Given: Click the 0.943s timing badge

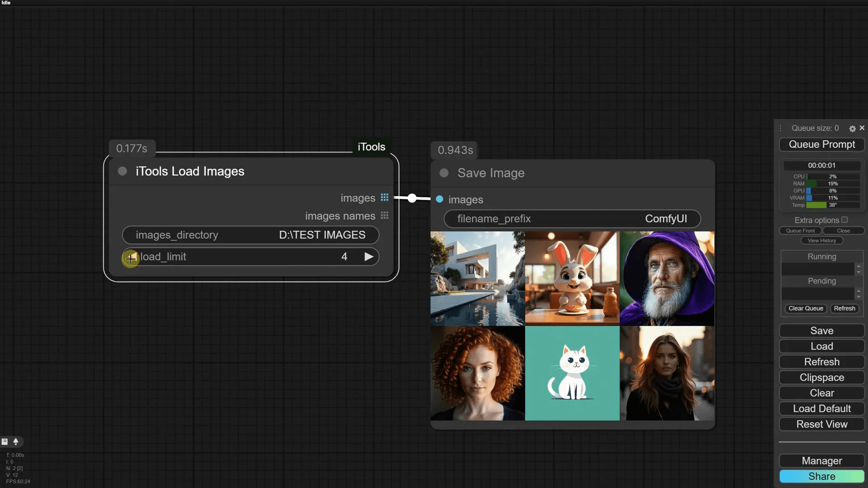Looking at the screenshot, I should 455,150.
